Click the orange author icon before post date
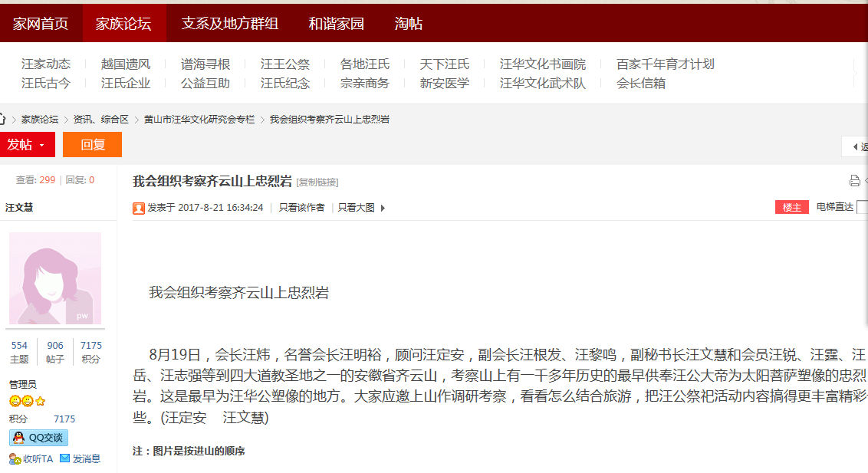 click(139, 208)
